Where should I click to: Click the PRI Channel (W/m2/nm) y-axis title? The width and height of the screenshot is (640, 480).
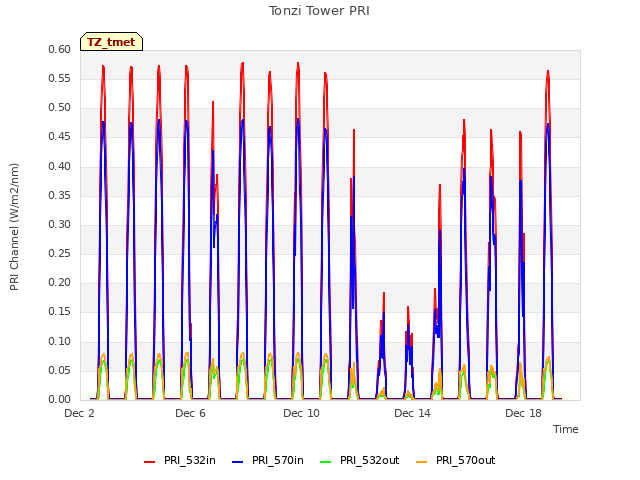tap(14, 227)
